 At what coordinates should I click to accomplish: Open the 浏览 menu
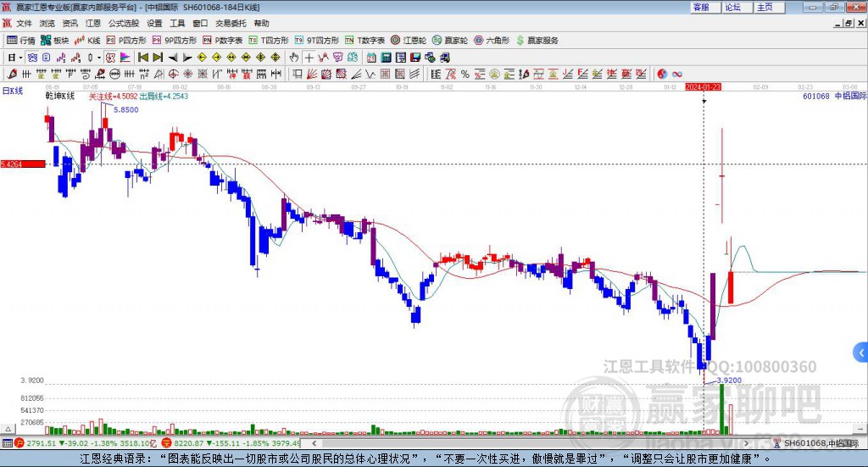tap(47, 23)
